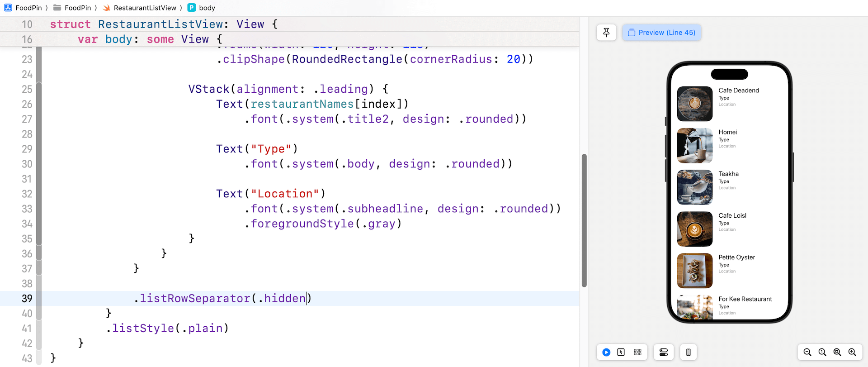Switch to Selectable preview mode
The height and width of the screenshot is (367, 868).
pos(621,352)
